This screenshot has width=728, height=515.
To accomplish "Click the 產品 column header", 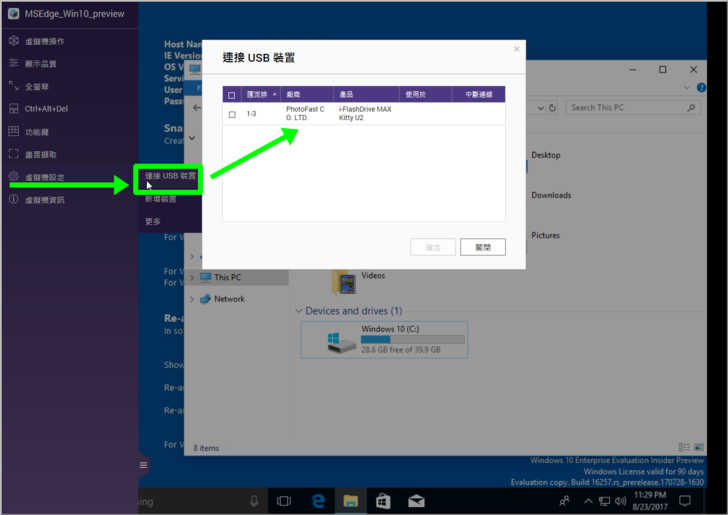I will pos(366,94).
